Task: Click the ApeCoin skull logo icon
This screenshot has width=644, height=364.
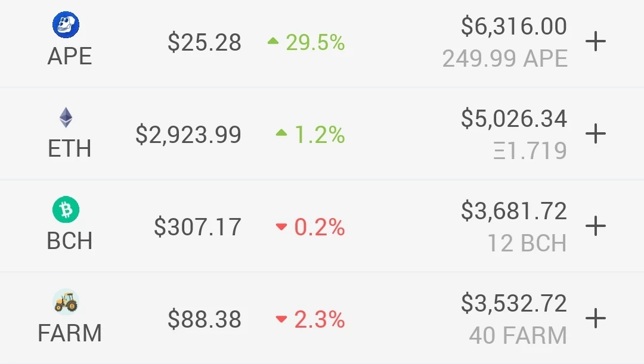Action: click(66, 24)
